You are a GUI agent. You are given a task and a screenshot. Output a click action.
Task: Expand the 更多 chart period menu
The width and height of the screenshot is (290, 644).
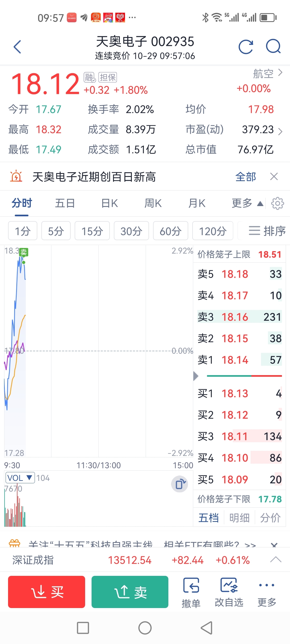click(x=247, y=203)
